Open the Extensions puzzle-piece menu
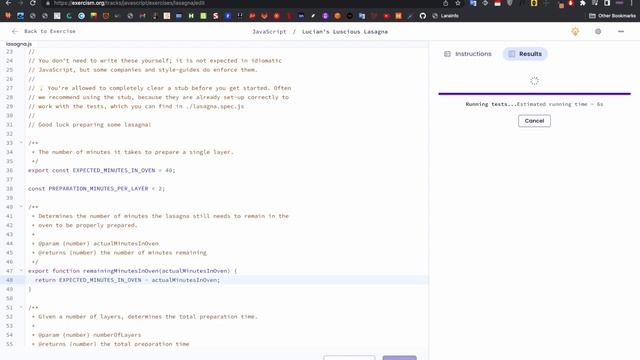This screenshot has width=640, height=360. tap(583, 3)
